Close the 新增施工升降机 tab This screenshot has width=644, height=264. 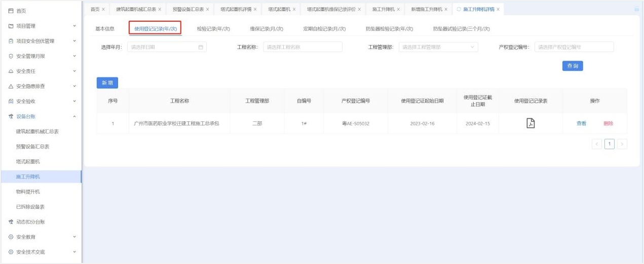(x=445, y=9)
